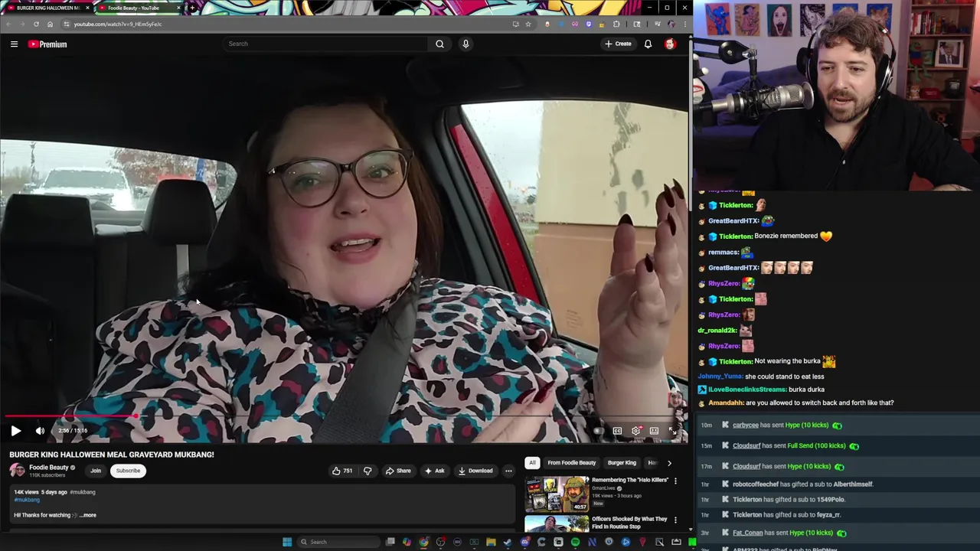The width and height of the screenshot is (980, 551).
Task: Reload the current YouTube page
Action: pos(36,24)
